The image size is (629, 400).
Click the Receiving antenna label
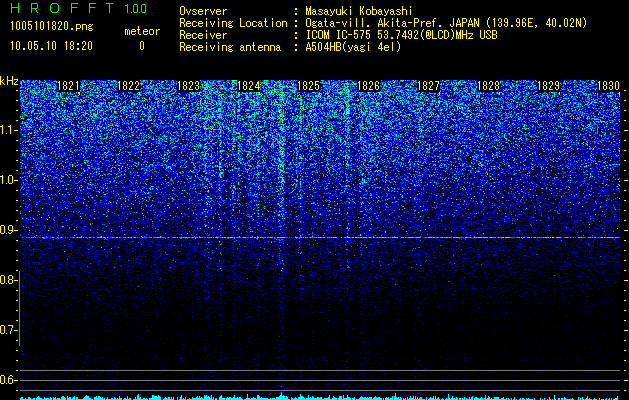point(230,47)
